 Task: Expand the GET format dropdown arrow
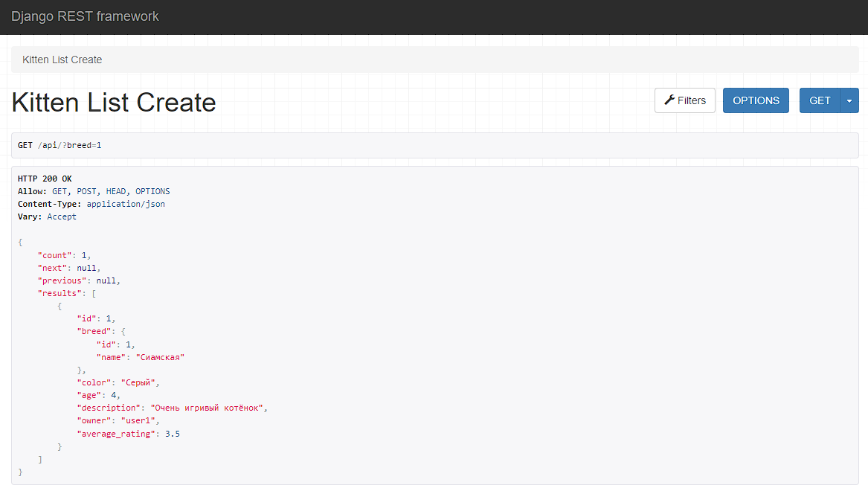point(849,100)
